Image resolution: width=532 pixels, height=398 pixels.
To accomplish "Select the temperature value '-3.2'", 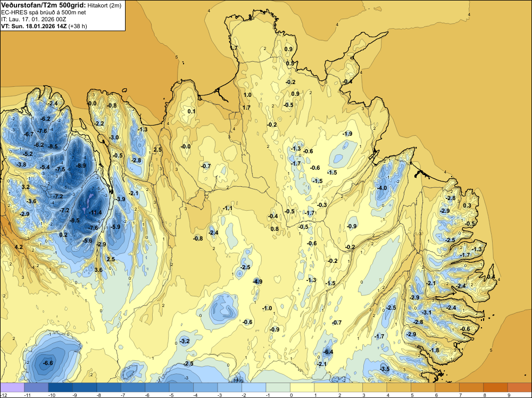I will (185, 341).
